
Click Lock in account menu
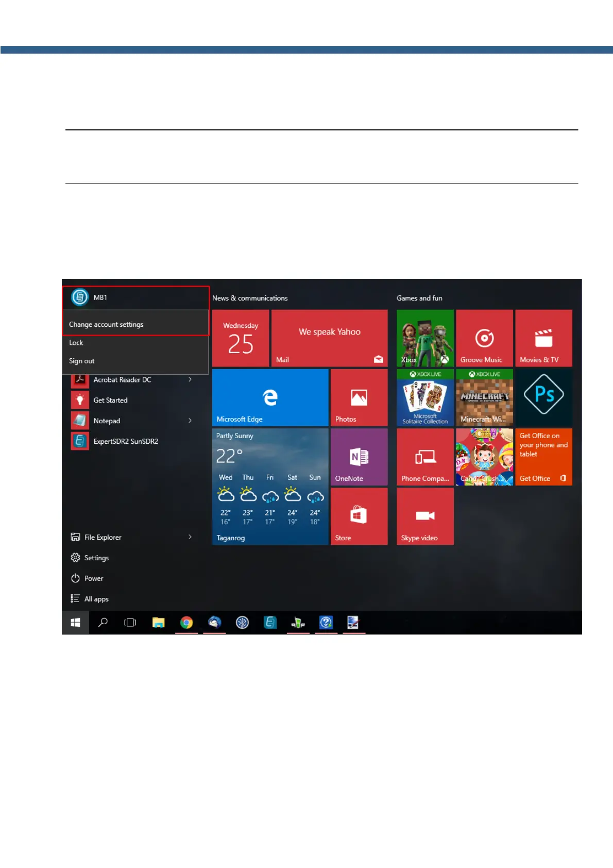[x=76, y=343]
